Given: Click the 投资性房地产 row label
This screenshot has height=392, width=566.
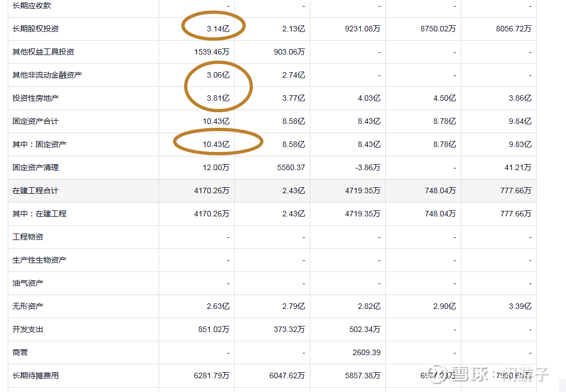Looking at the screenshot, I should (35, 99).
